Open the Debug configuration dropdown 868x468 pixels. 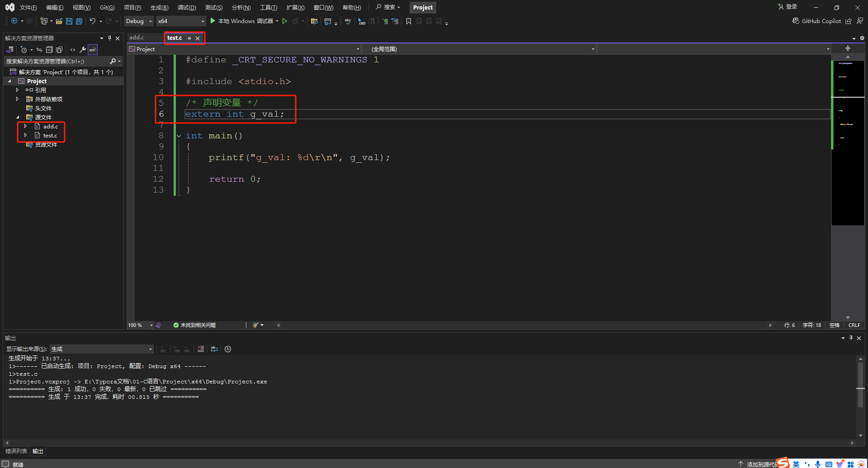pos(139,21)
